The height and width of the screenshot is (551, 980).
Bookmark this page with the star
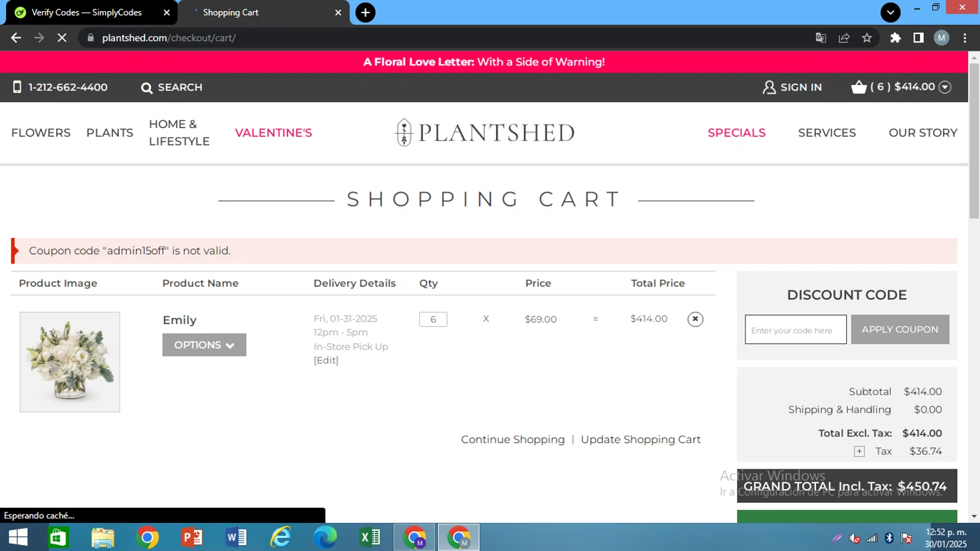point(867,38)
